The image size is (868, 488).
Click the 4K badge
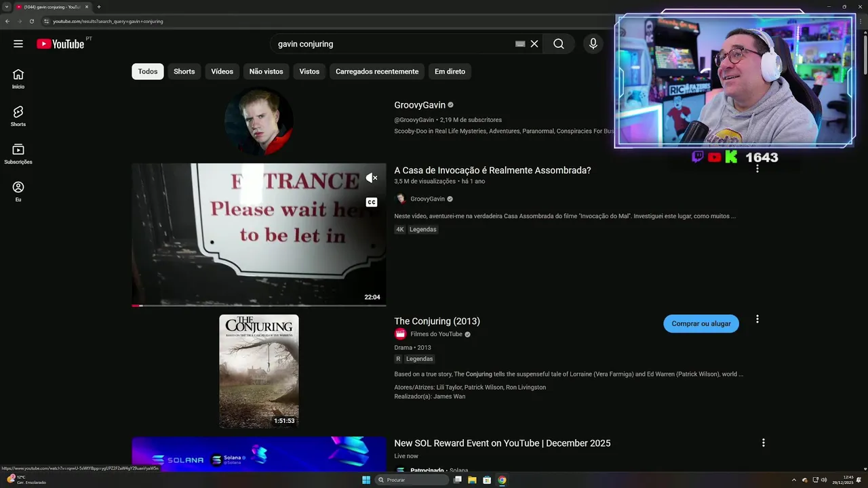(400, 229)
